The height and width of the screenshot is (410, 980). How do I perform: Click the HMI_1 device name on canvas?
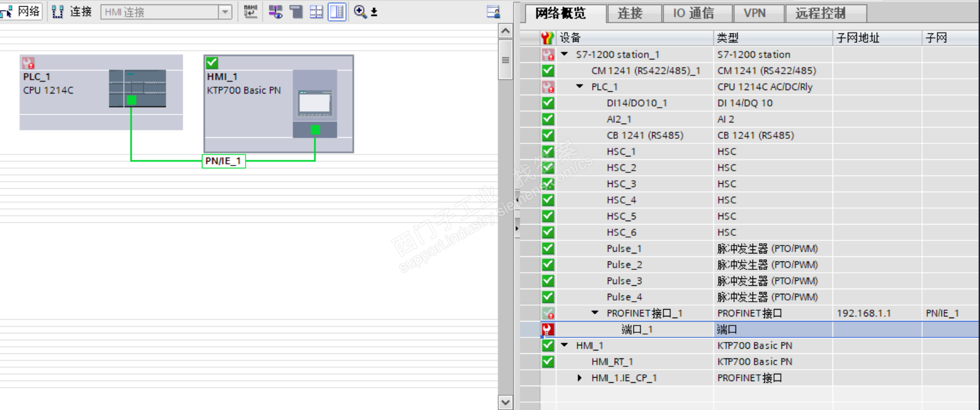click(x=222, y=77)
